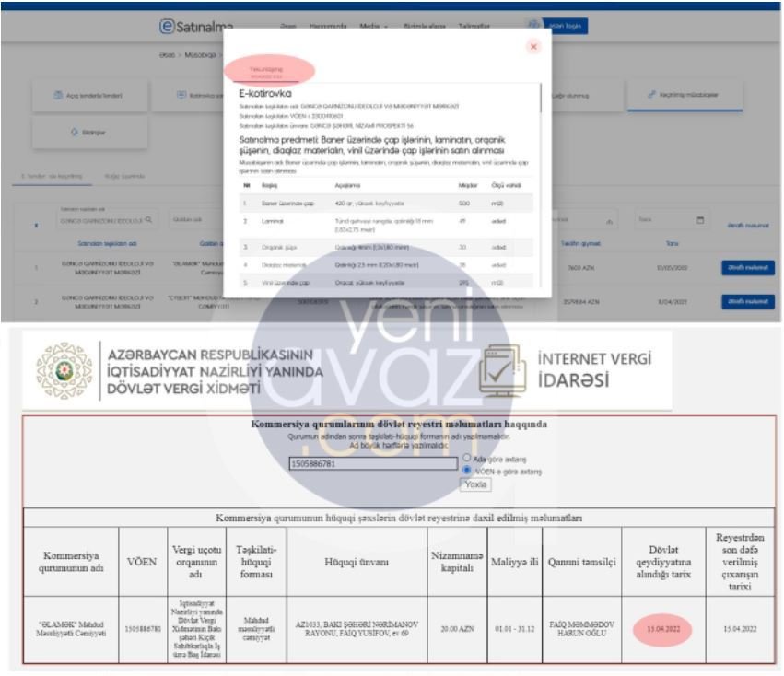784x676 pixels.
Task: Select the 'VÖEN-ə görə axtarış' radio button
Action: point(466,470)
